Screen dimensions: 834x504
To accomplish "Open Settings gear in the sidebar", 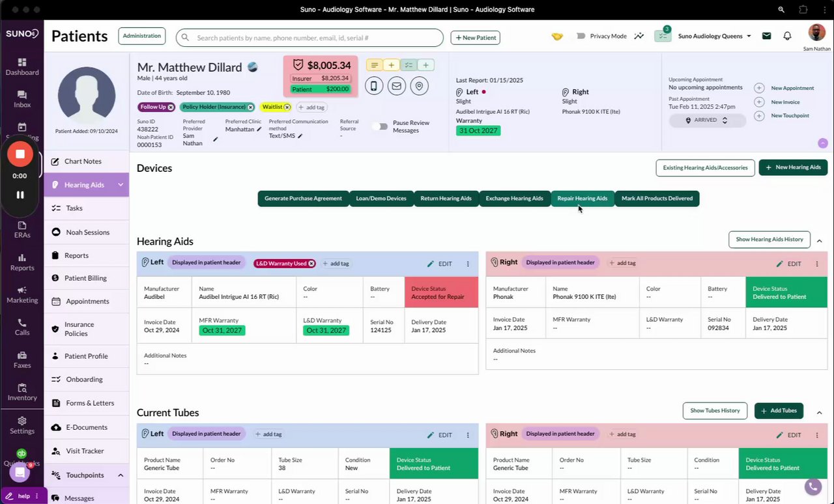I will tap(22, 425).
